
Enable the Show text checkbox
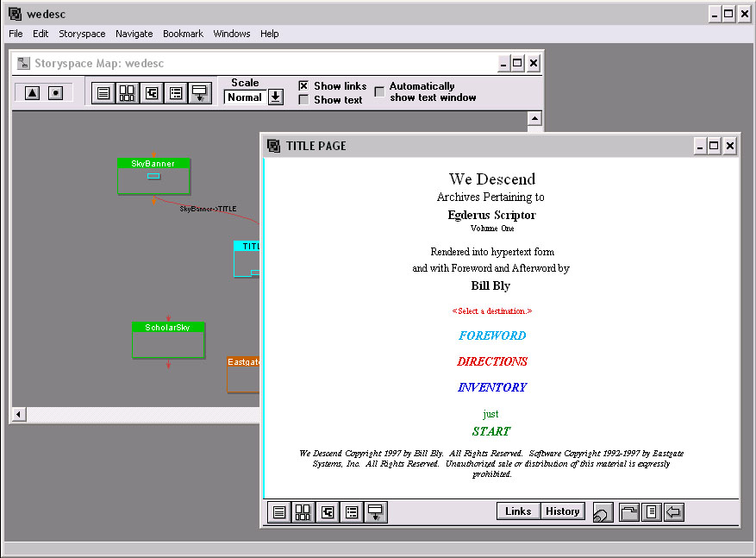[x=303, y=100]
